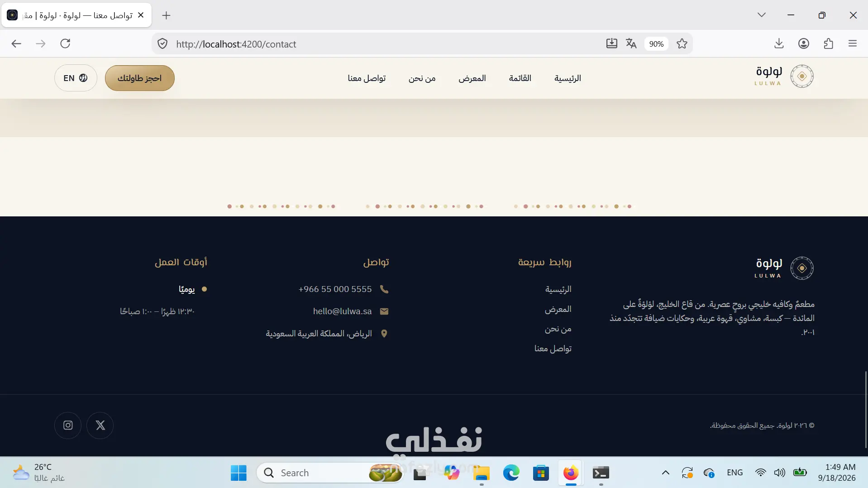Open the tab list dropdown chevron
This screenshot has width=868, height=488.
(762, 15)
